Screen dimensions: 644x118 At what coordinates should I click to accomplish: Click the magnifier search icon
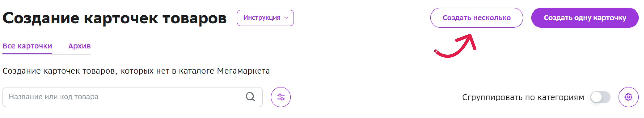[x=250, y=97]
